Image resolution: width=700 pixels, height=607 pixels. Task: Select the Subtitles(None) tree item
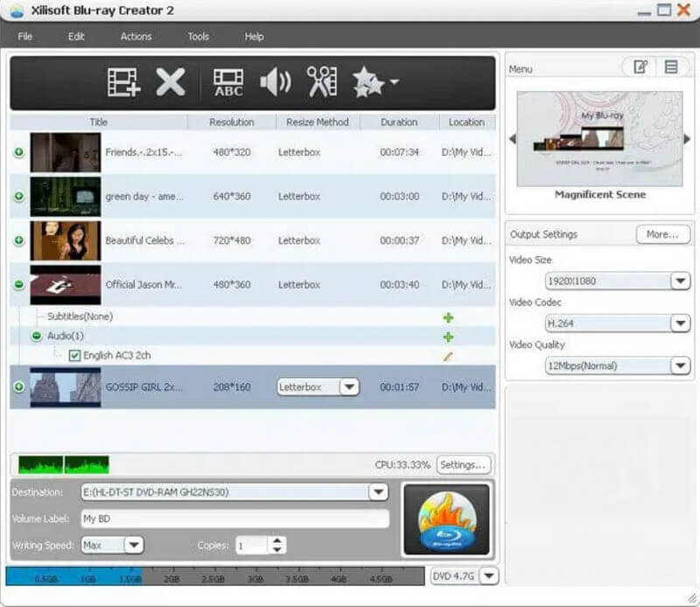(80, 317)
